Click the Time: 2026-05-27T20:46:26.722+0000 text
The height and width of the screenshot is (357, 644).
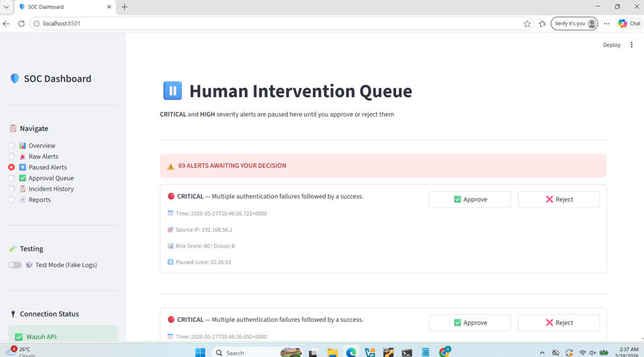[x=222, y=213]
